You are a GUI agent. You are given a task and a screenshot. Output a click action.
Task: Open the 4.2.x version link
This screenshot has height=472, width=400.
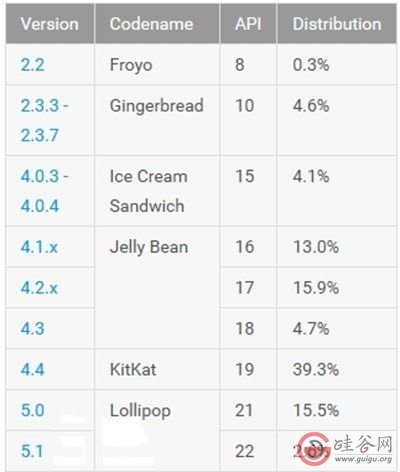pos(39,288)
